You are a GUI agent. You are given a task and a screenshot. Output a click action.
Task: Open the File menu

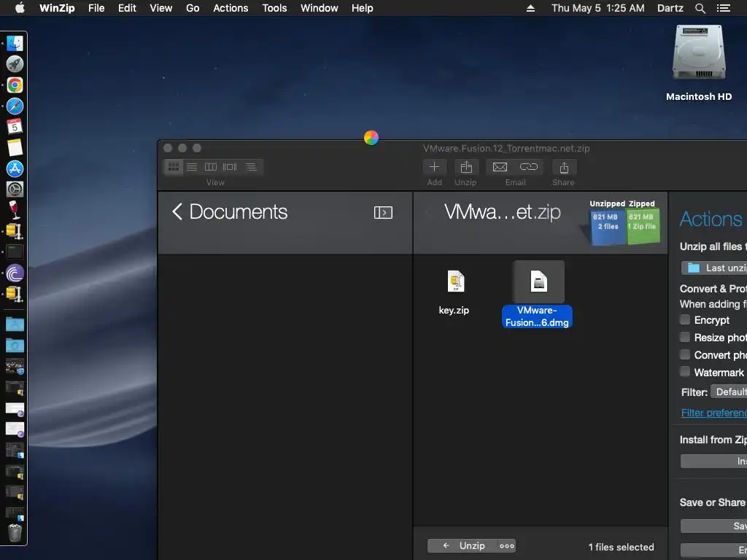96,8
